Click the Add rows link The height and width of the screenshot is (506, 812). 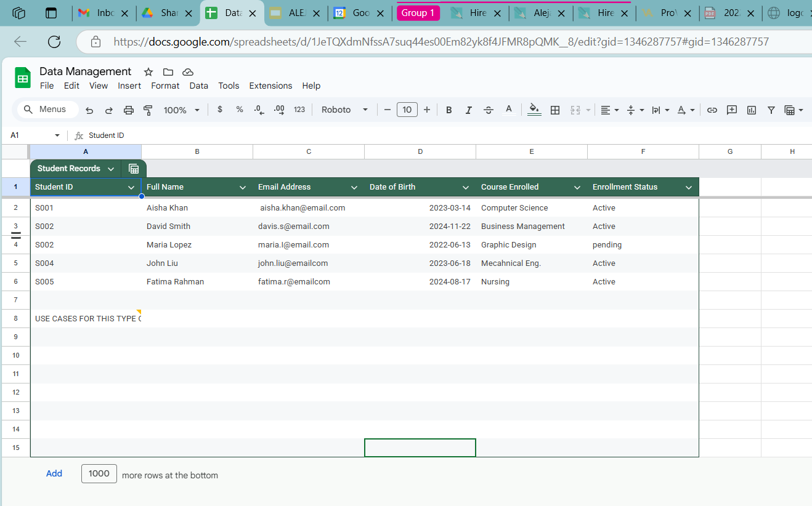54,473
